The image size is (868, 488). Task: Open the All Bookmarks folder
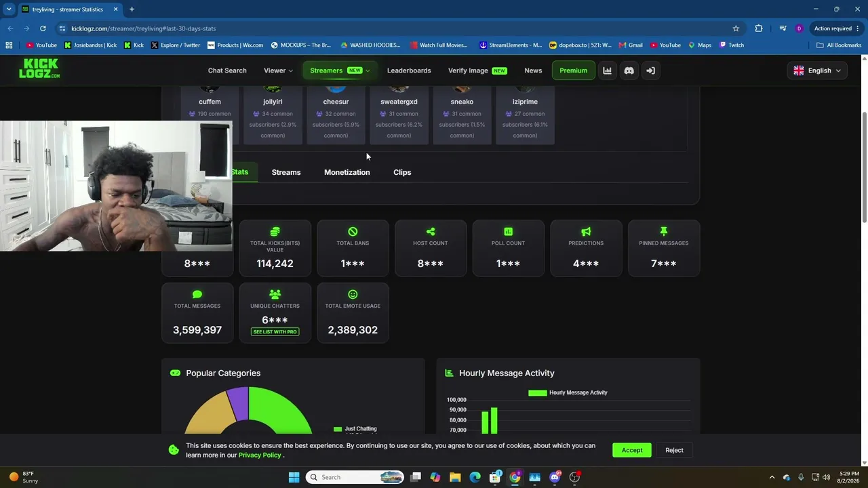839,45
